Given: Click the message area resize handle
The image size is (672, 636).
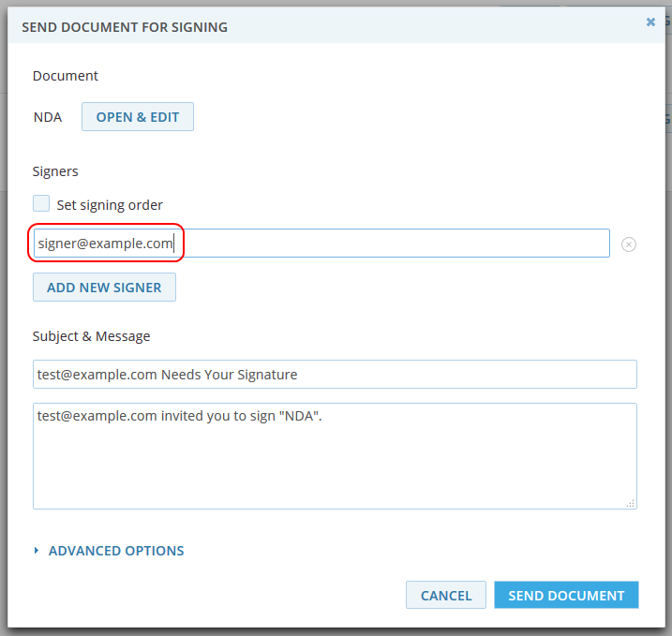Looking at the screenshot, I should pos(631,503).
